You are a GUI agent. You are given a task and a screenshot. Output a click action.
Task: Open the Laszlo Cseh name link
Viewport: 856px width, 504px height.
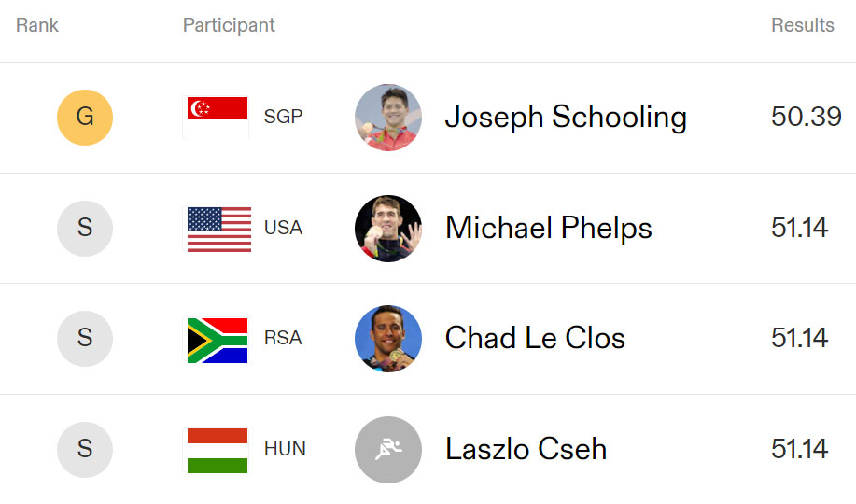tap(526, 449)
